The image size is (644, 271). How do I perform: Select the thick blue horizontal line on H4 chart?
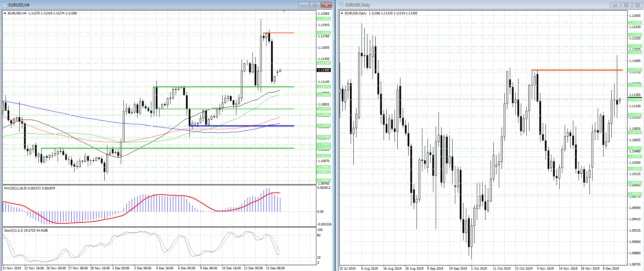[240, 126]
